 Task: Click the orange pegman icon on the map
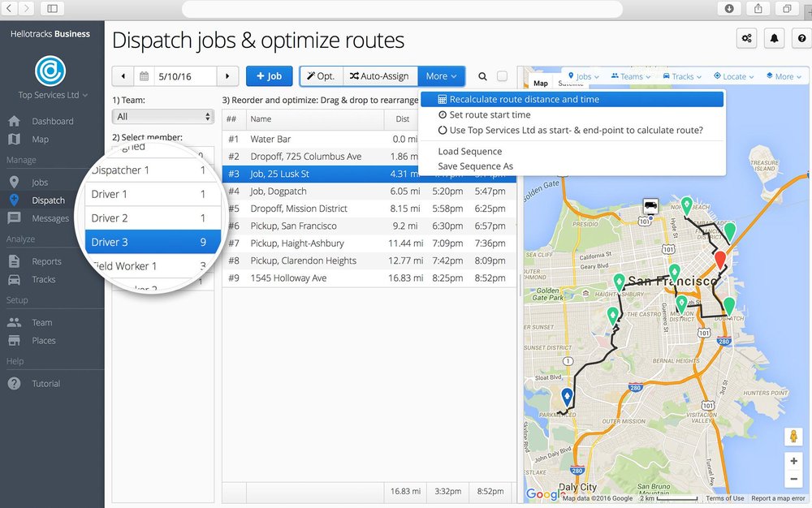tap(792, 437)
